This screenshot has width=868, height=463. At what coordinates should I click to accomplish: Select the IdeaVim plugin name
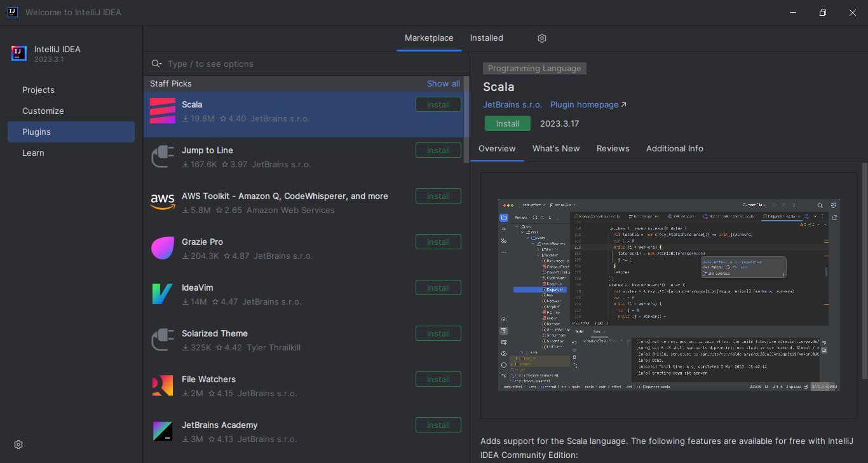point(198,287)
